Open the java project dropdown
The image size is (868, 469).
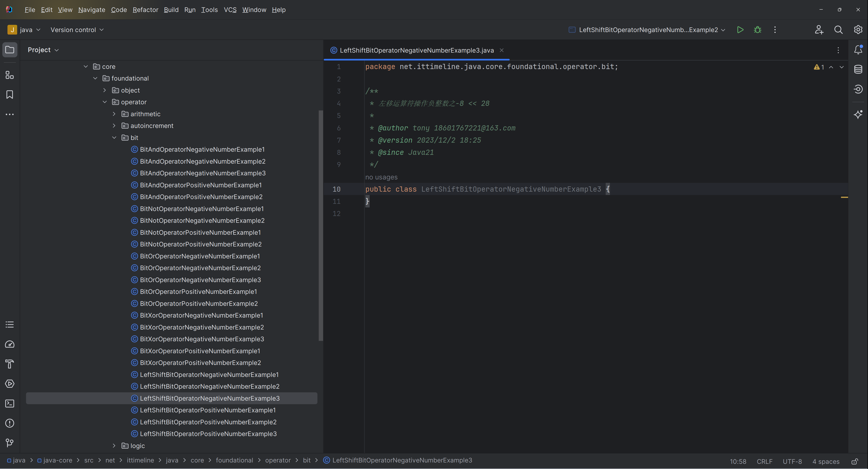(x=24, y=30)
